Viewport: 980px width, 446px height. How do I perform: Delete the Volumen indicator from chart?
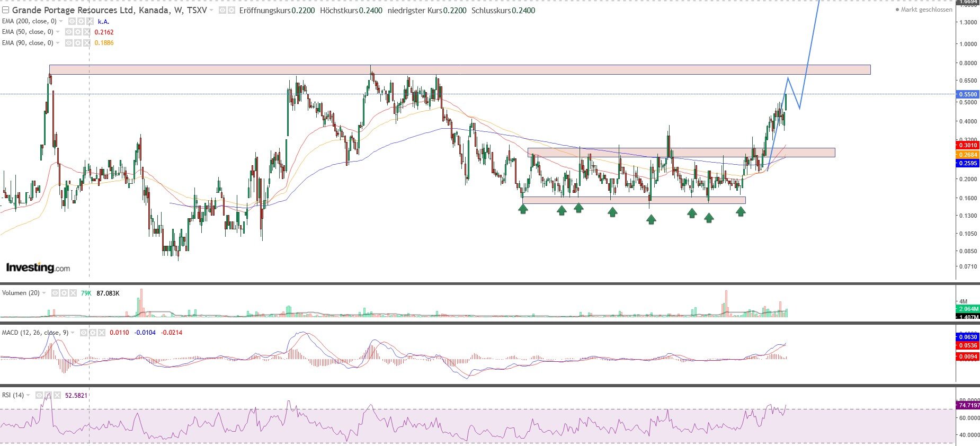[73, 293]
